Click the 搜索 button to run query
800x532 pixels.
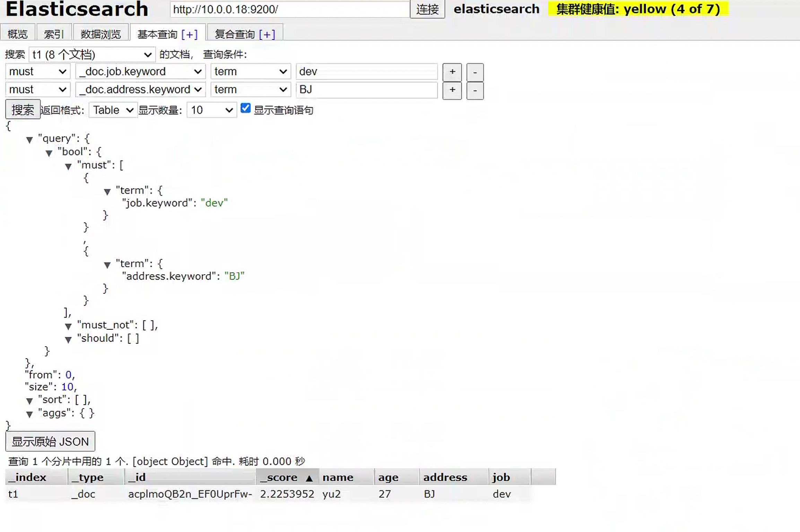[x=22, y=109]
